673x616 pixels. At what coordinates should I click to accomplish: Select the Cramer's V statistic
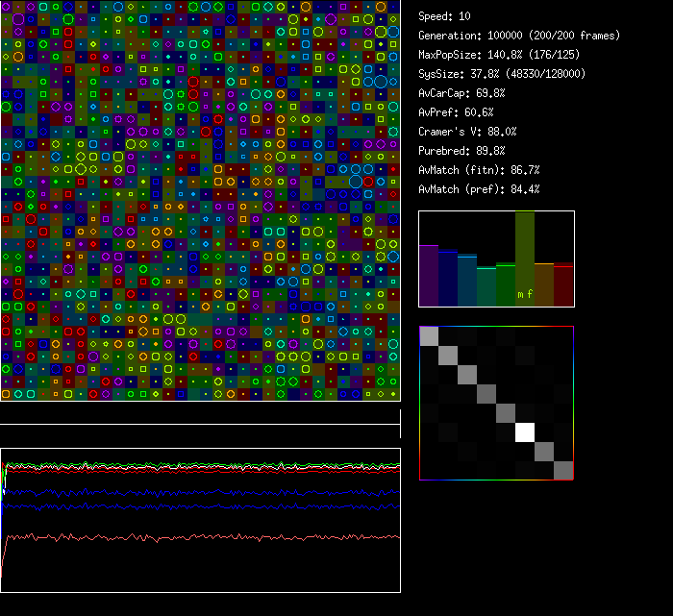click(x=467, y=132)
